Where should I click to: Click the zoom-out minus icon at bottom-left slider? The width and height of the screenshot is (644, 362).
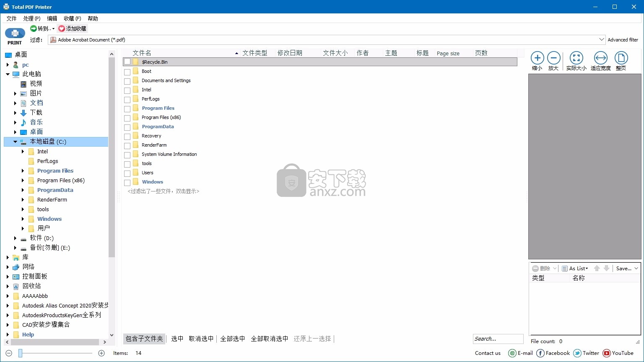(x=9, y=353)
